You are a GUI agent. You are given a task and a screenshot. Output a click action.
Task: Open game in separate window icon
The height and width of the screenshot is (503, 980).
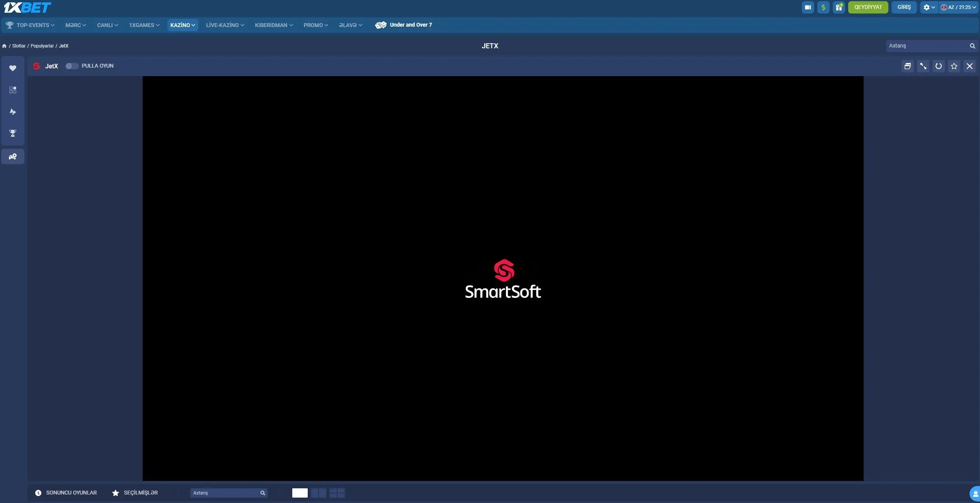coord(907,66)
